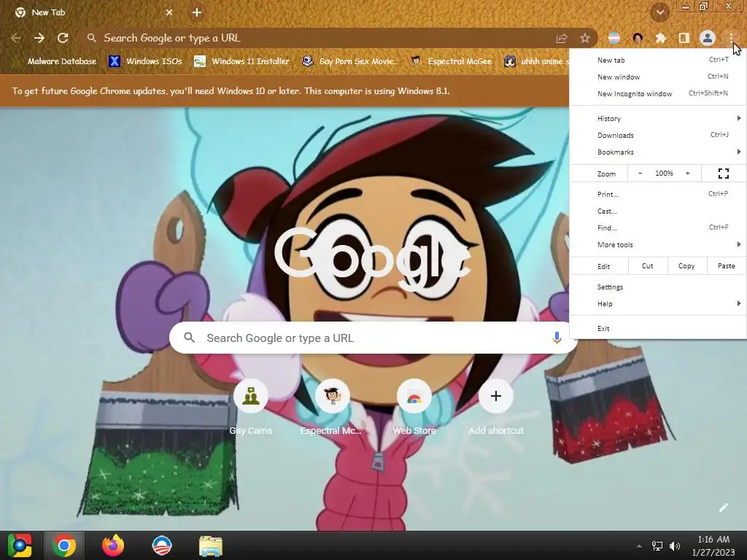
Task: Open Espectral McGee bookmark
Action: (452, 61)
